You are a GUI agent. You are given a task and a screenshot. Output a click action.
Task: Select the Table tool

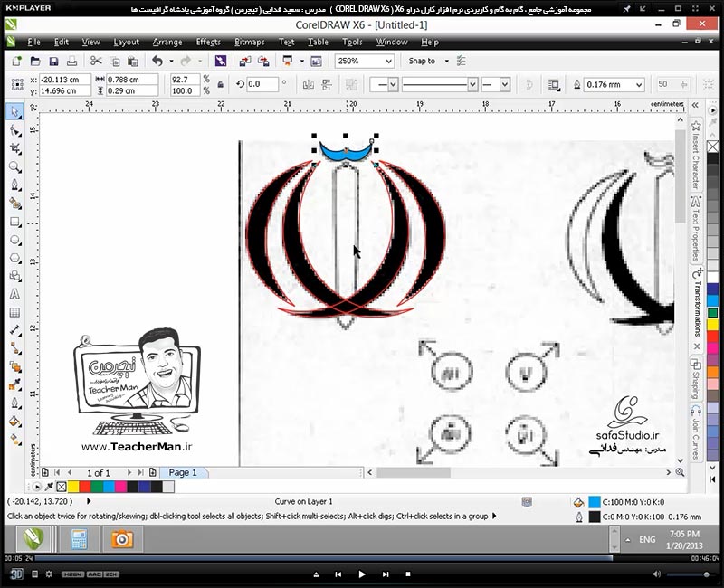15,312
